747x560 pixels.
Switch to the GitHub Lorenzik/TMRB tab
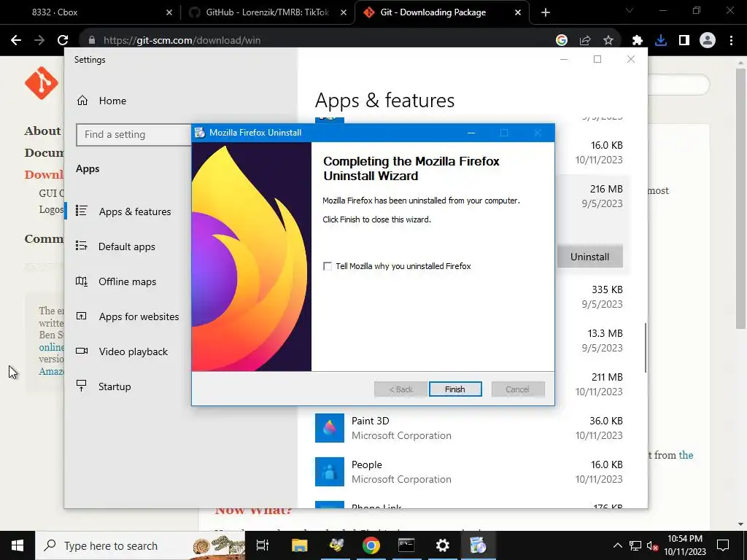pyautogui.click(x=267, y=12)
